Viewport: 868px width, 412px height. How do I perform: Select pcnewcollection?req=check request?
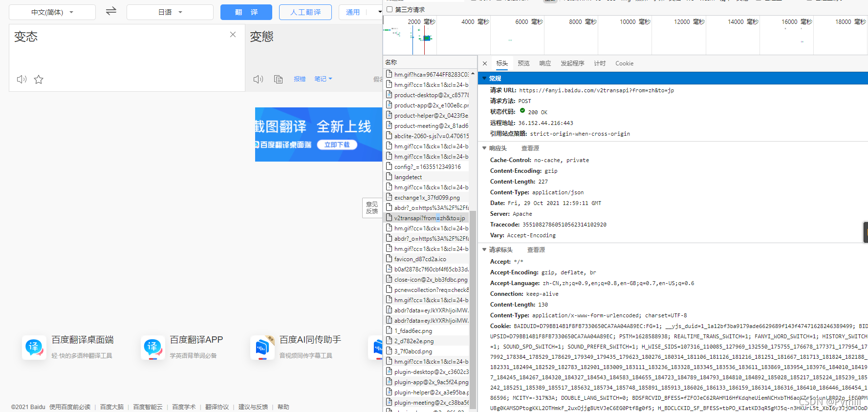point(426,290)
